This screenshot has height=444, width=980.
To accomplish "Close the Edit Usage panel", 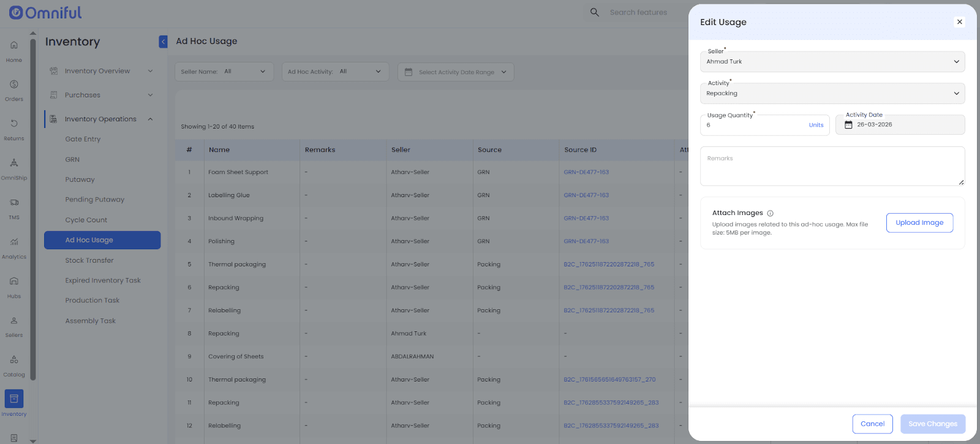I will coord(959,22).
